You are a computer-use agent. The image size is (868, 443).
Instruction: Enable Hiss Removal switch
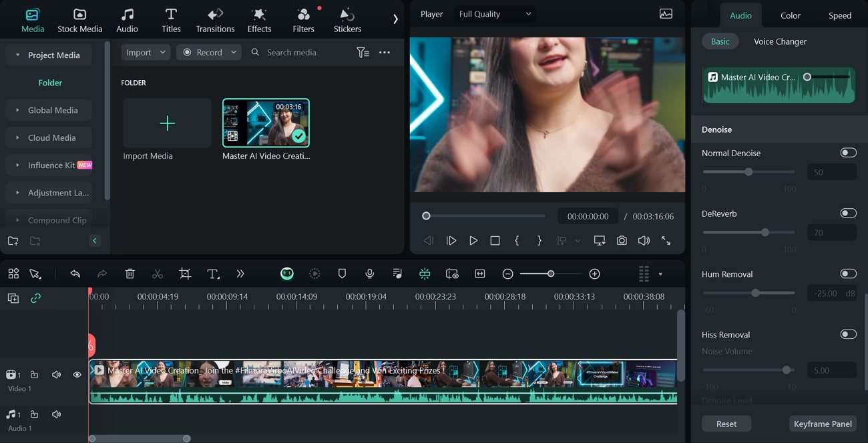point(848,334)
